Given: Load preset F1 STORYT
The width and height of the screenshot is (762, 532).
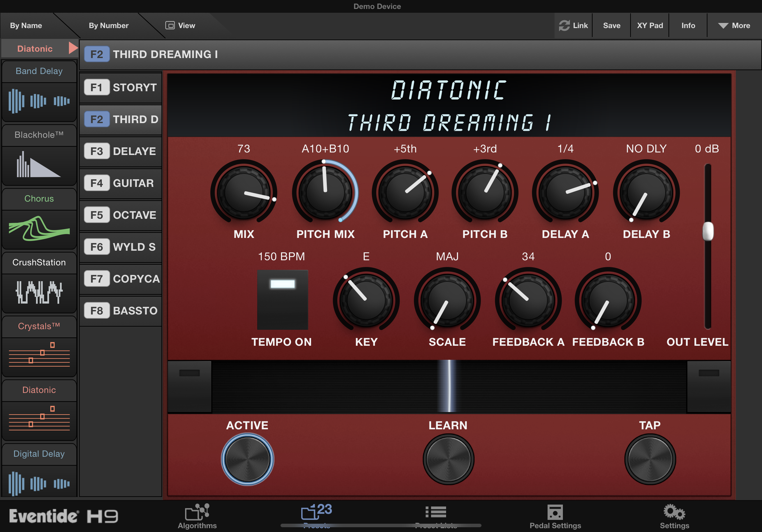Looking at the screenshot, I should [121, 88].
